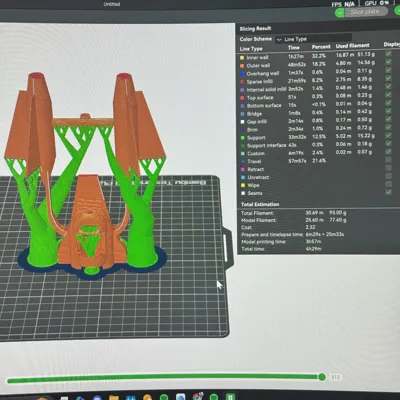This screenshot has width=400, height=400.
Task: Toggle the Support interface display checkbox
Action: coord(389,143)
